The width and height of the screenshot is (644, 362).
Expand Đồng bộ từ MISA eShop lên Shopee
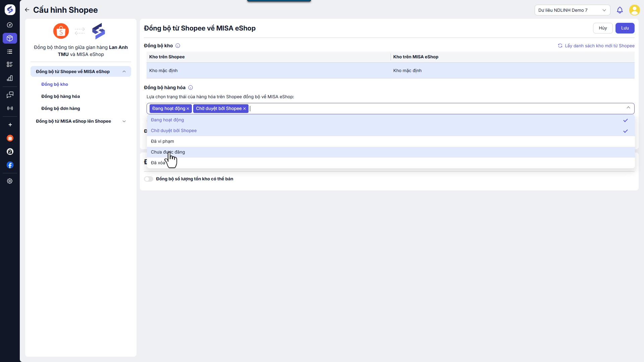[x=80, y=121]
